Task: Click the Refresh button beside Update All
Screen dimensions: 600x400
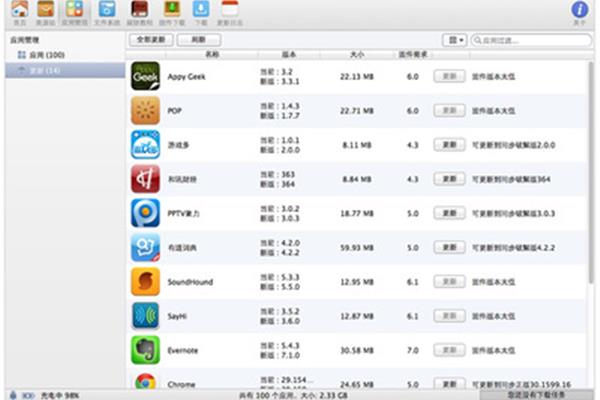Action: click(198, 40)
